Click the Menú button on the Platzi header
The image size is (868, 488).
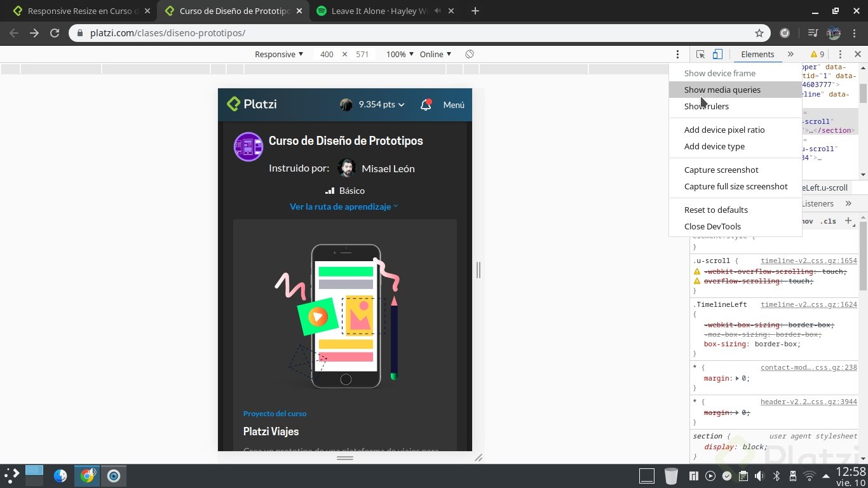pos(454,104)
